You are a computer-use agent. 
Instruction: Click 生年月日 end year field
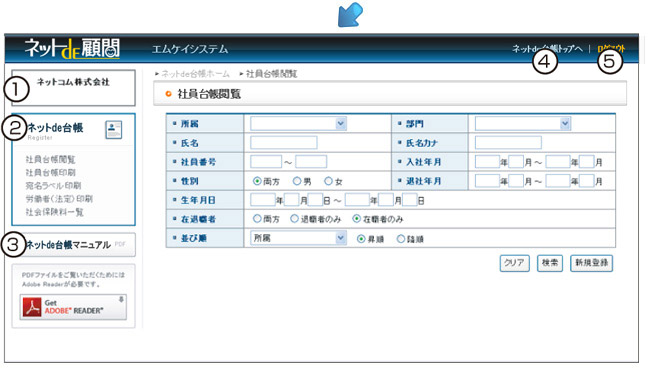click(x=357, y=200)
